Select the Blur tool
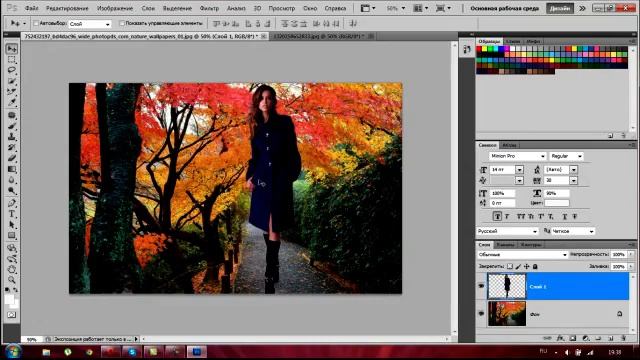 (12, 180)
